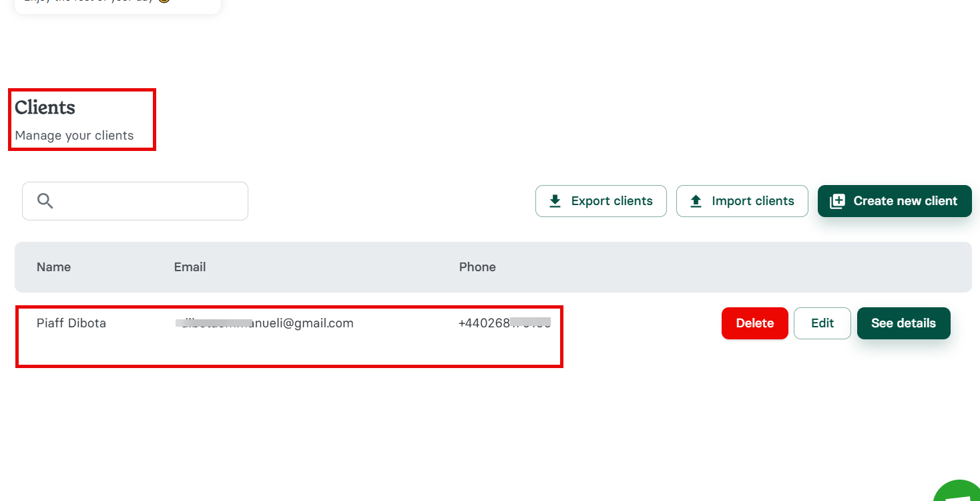
Task: Sort the table by the Phone column
Action: click(477, 267)
